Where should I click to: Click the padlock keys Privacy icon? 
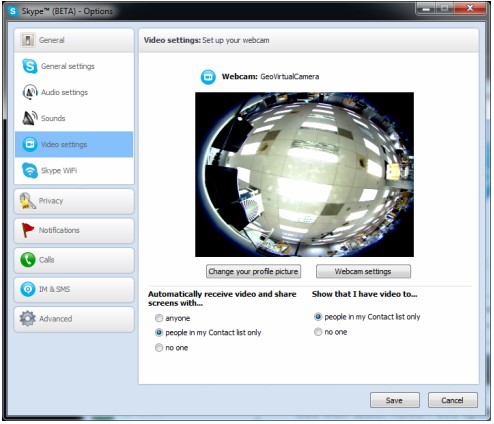coord(27,201)
